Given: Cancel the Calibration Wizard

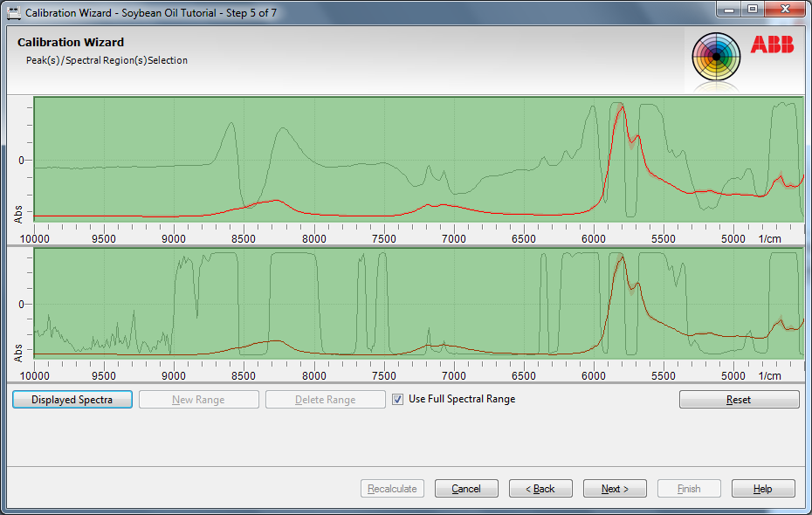Looking at the screenshot, I should pos(466,489).
